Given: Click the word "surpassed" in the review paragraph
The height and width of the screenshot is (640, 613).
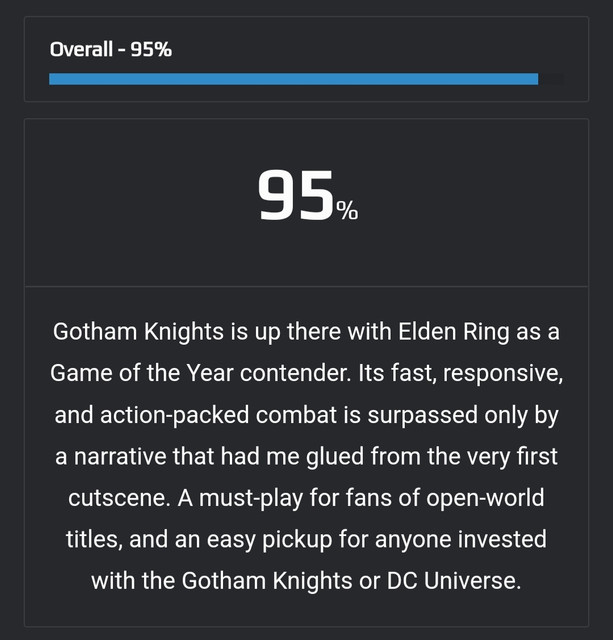Looking at the screenshot, I should click(422, 415).
